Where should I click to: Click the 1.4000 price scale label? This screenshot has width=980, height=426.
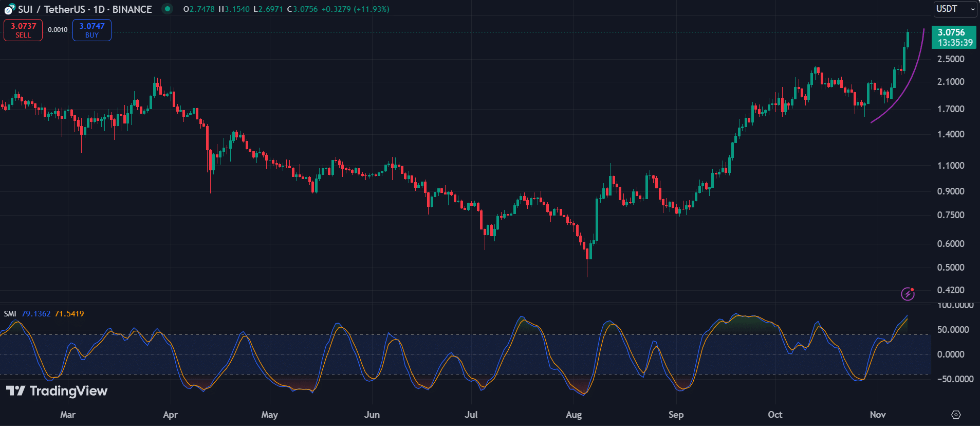point(951,134)
